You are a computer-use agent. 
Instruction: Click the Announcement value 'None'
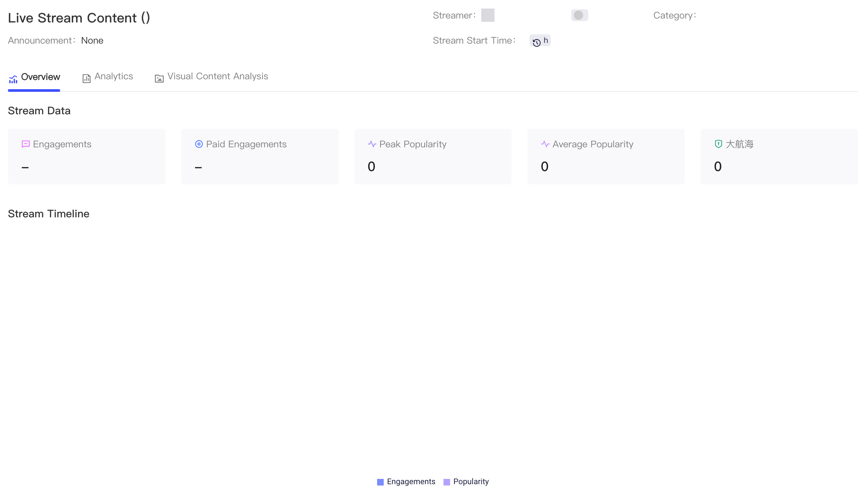coord(92,41)
